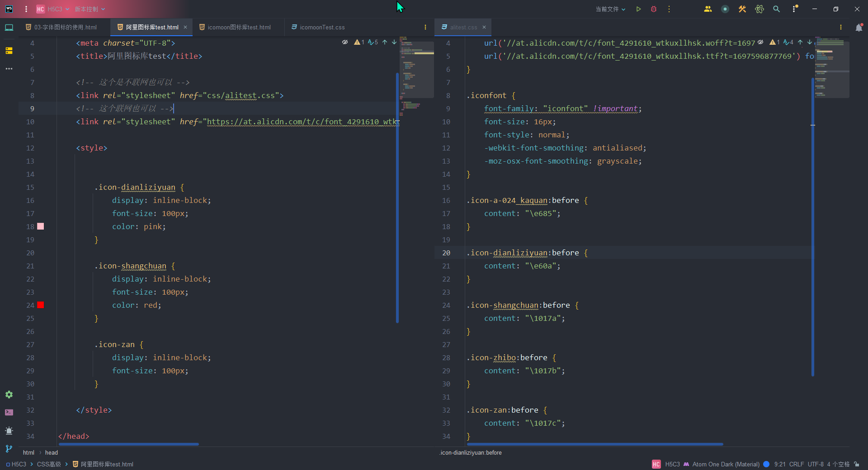
Task: Open right editor tab options menu
Action: coord(841,27)
